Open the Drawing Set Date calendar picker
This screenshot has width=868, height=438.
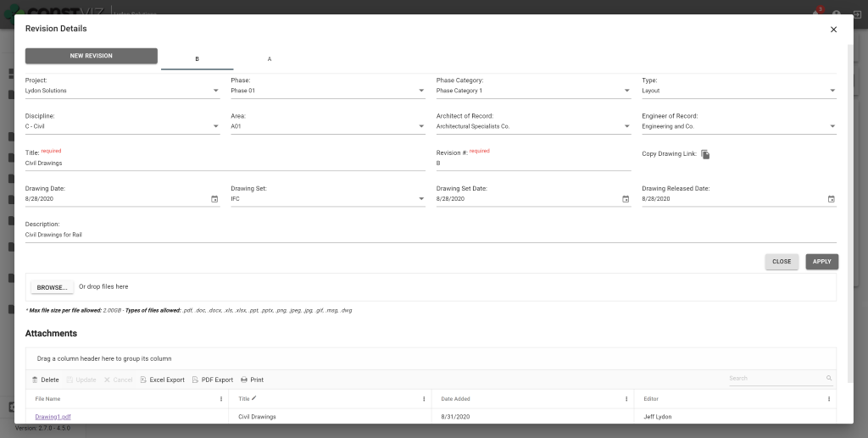point(626,199)
